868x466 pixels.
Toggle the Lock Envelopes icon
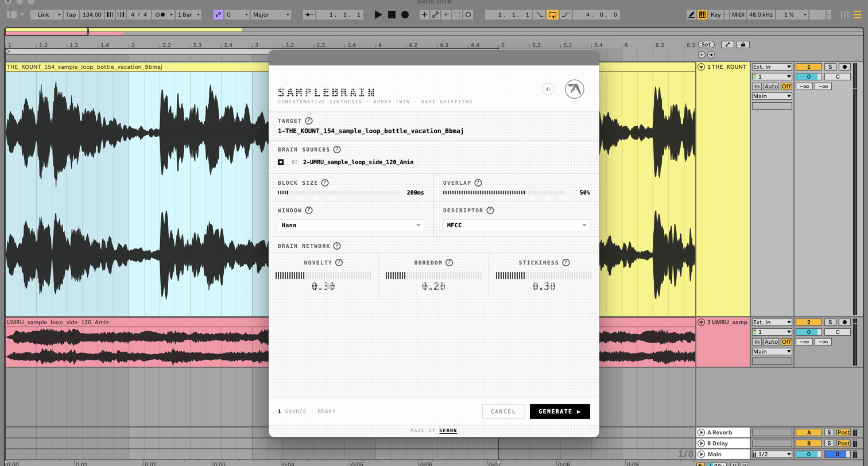[743, 44]
